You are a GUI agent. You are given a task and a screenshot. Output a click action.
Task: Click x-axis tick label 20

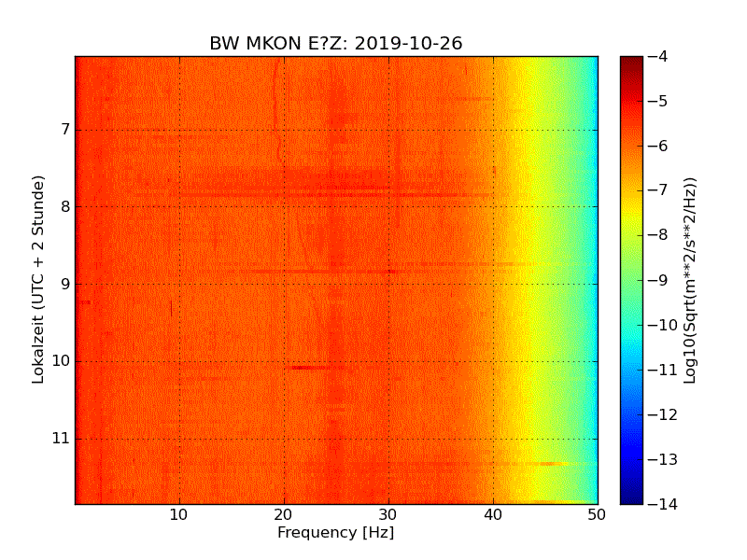[x=284, y=515]
